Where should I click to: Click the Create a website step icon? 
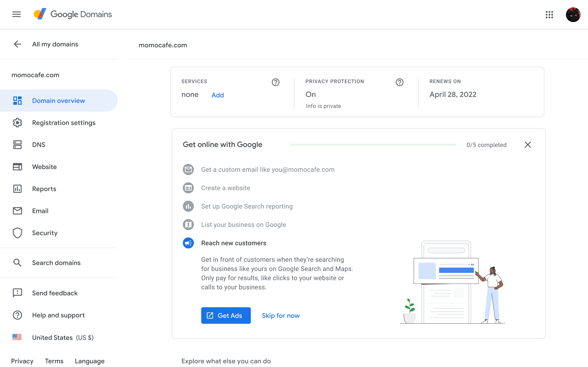coord(188,188)
